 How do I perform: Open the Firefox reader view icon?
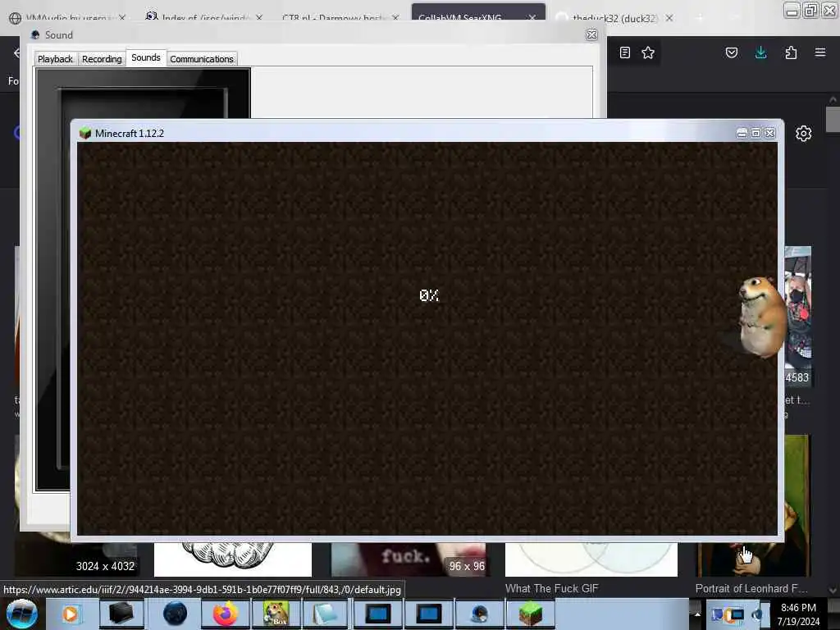point(624,52)
